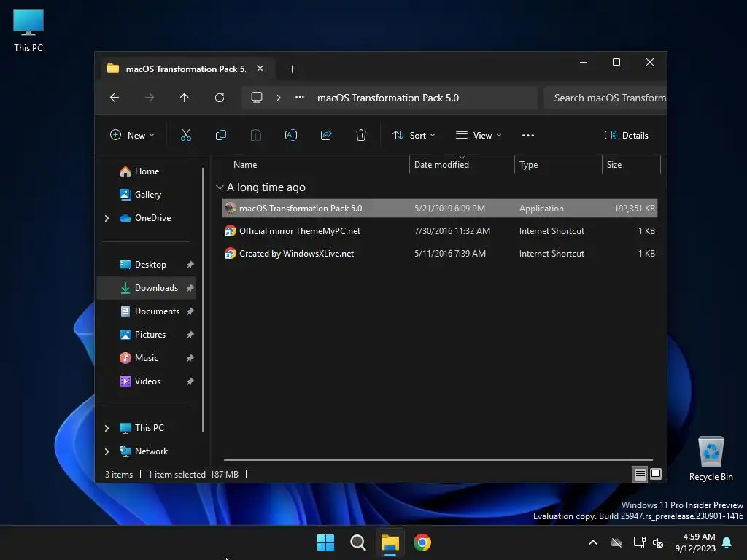Show hidden system tray icons
This screenshot has height=560, width=747.
click(x=592, y=542)
